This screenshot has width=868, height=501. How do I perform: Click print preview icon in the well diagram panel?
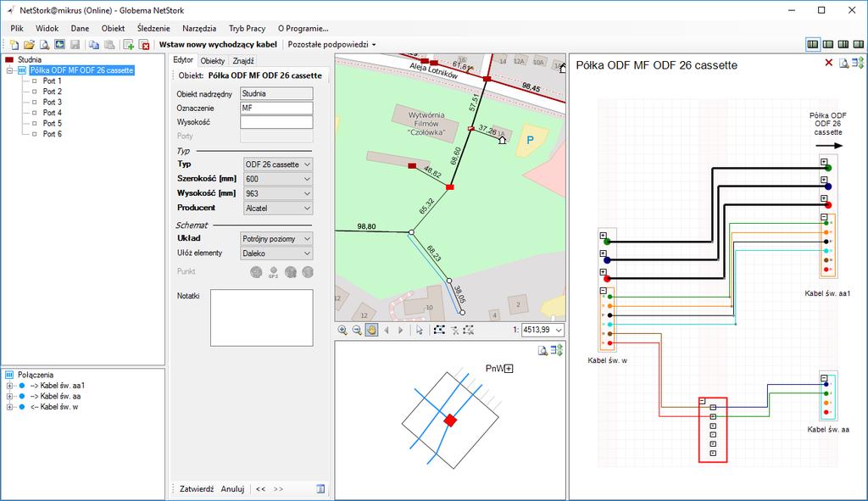(x=542, y=350)
